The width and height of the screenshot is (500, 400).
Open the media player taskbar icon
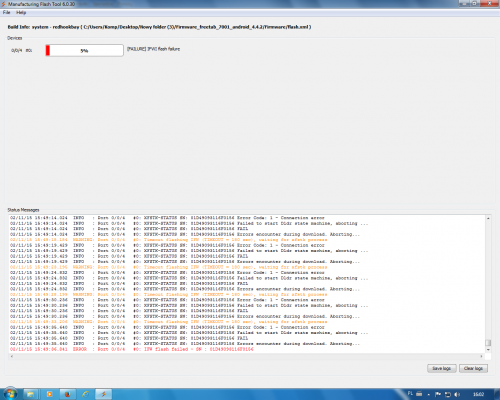click(x=50, y=394)
